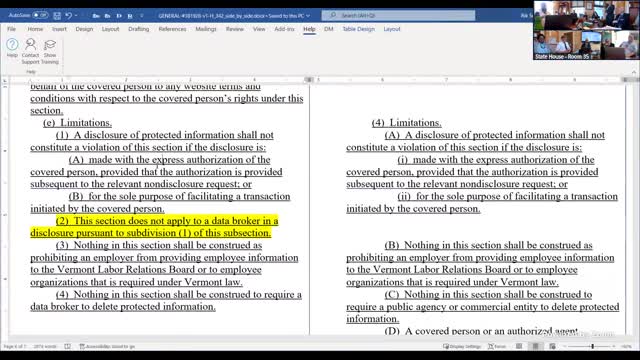Click the "(4) Limitations." heading in right column
This screenshot has height=360, width=640.
pos(407,122)
